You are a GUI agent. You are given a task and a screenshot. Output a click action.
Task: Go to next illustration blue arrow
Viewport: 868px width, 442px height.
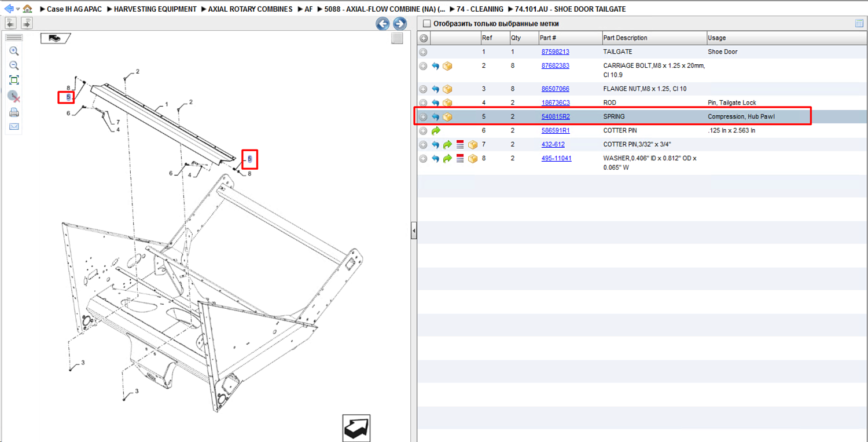tap(400, 24)
